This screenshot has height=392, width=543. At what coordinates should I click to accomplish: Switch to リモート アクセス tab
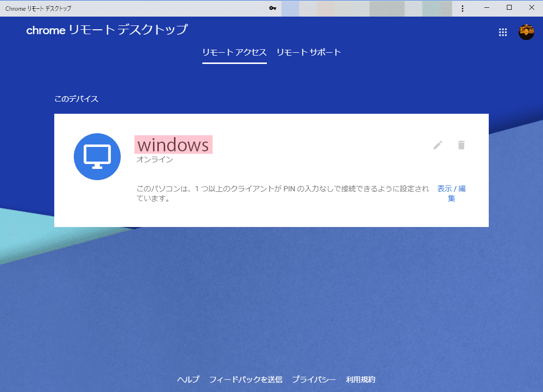pyautogui.click(x=235, y=53)
